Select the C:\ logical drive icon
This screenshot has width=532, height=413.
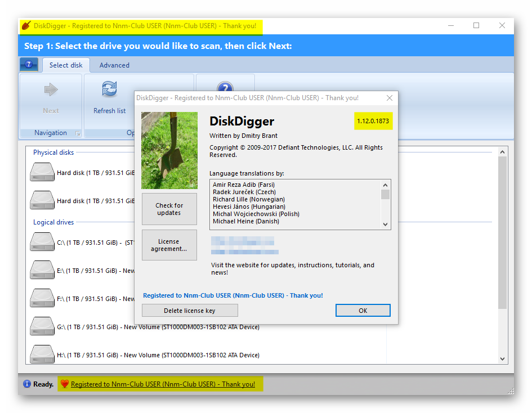point(42,242)
